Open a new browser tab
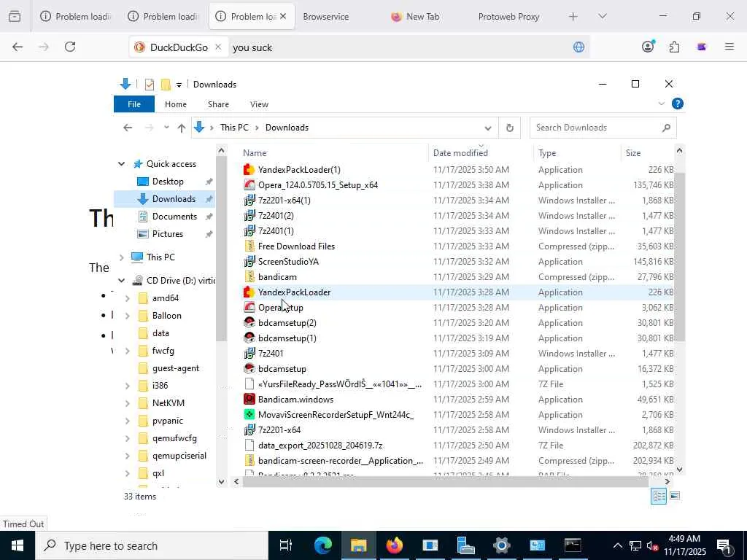This screenshot has width=747, height=560. (x=573, y=16)
